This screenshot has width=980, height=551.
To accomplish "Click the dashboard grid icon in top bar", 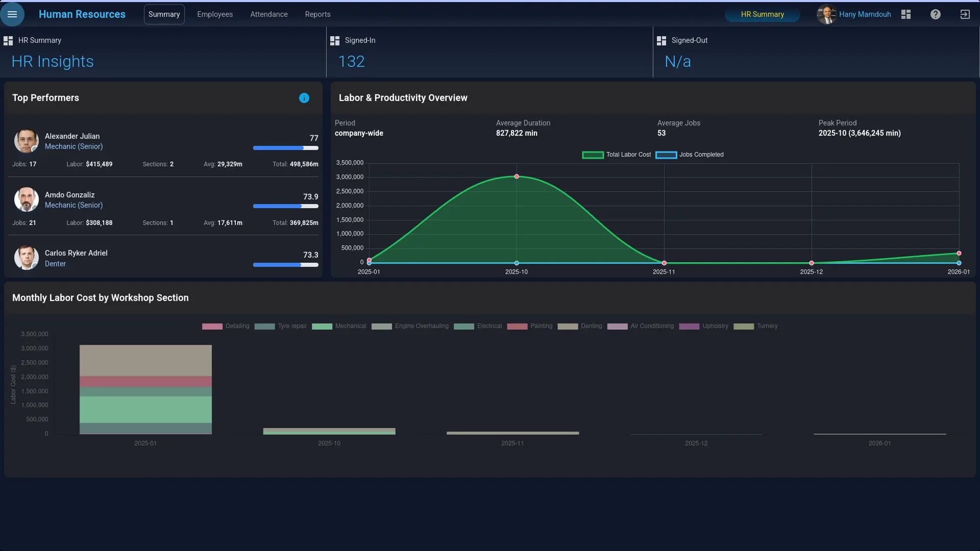I will coord(906,14).
